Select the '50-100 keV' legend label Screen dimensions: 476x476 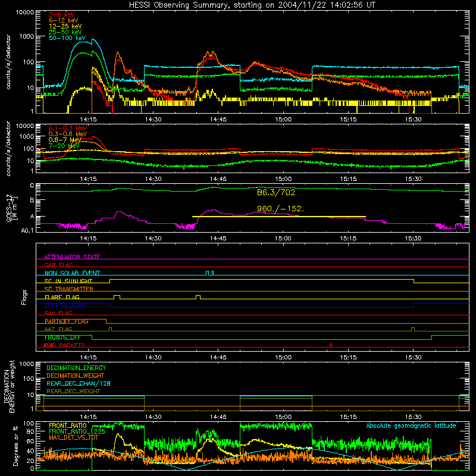click(67, 38)
